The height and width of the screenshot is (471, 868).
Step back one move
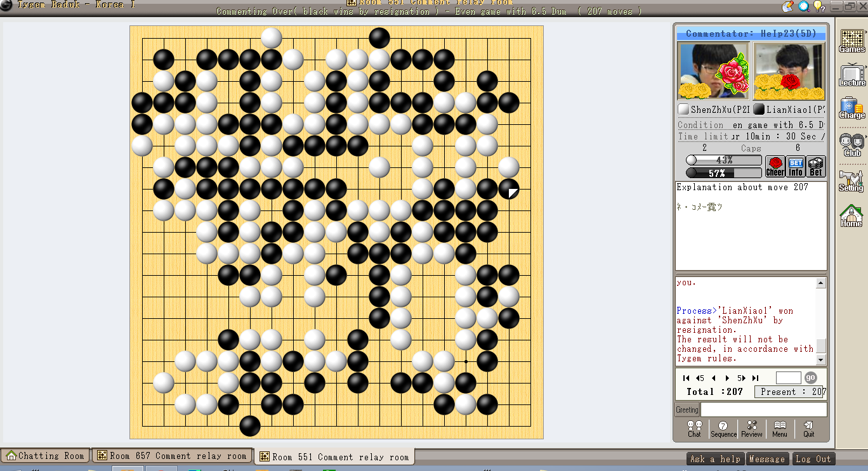713,378
